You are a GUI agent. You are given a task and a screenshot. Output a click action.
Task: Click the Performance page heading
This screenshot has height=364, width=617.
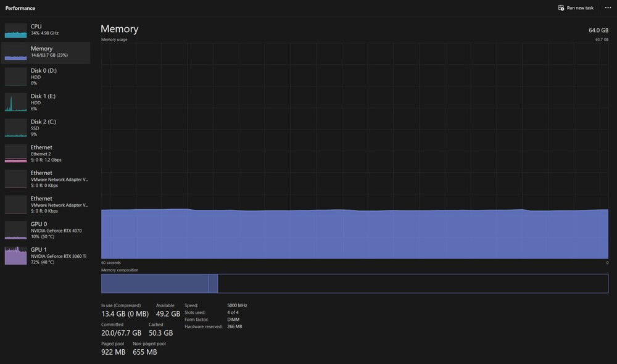click(20, 8)
